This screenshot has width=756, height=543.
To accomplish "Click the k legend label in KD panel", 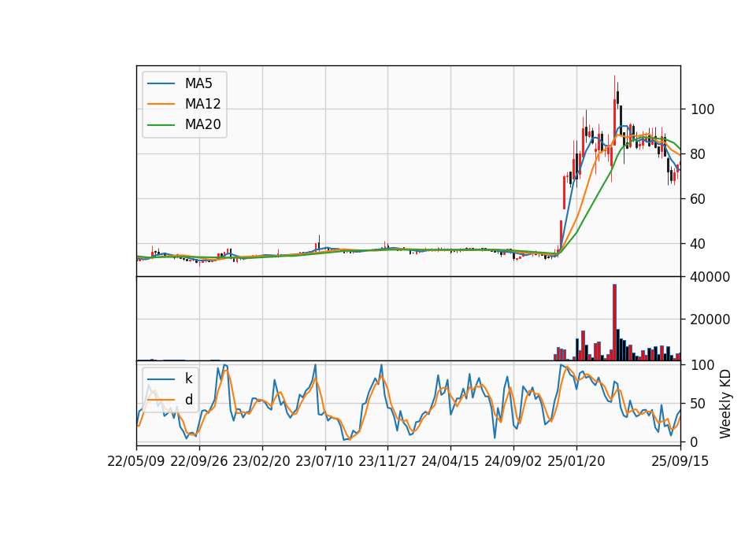I will click(x=188, y=379).
